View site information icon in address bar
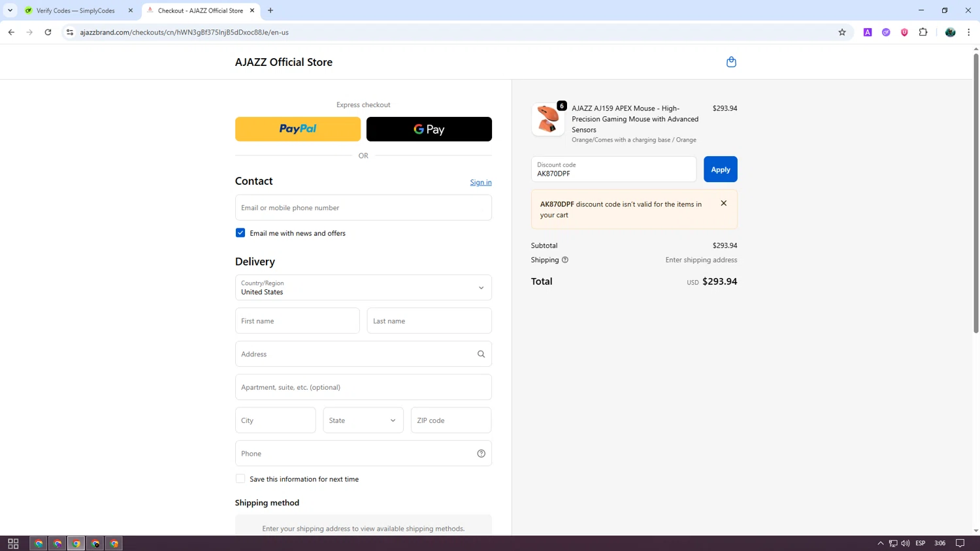The image size is (980, 551). pos(70,32)
